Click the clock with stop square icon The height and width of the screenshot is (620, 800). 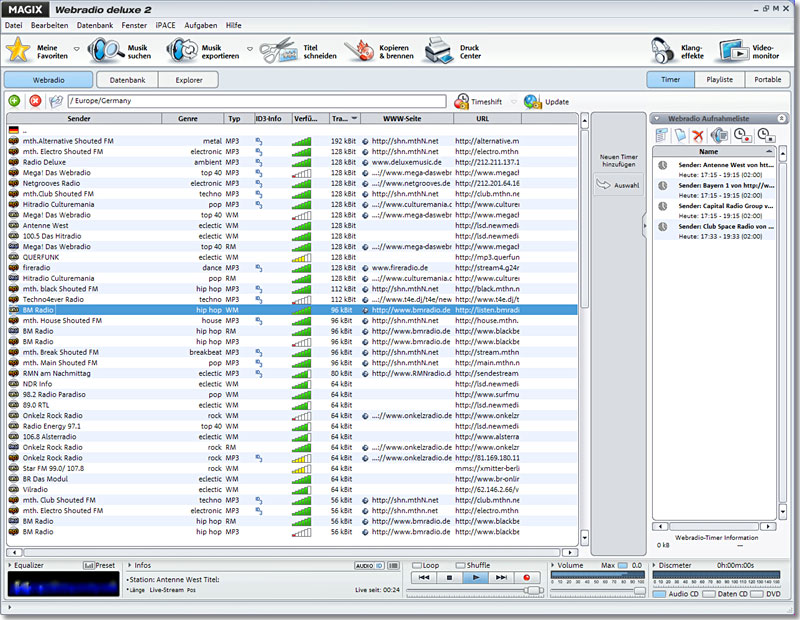point(766,135)
